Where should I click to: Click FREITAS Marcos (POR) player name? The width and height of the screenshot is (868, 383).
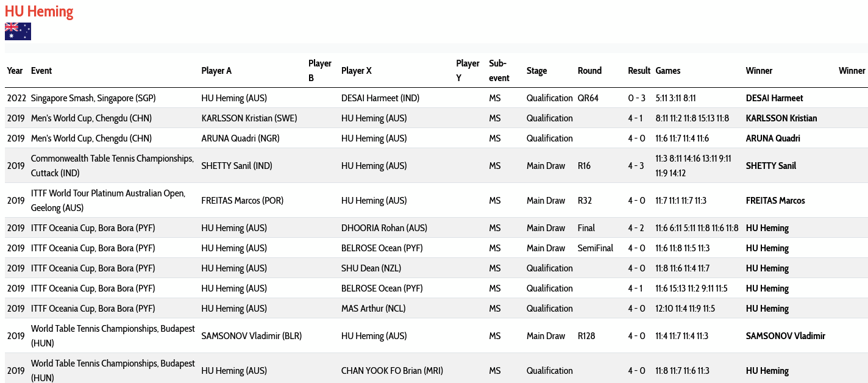[243, 201]
